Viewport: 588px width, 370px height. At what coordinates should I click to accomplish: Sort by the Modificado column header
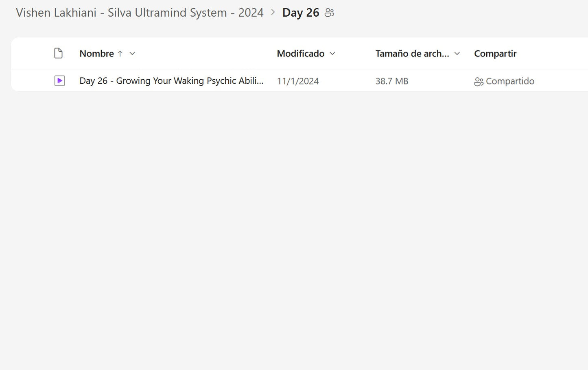pyautogui.click(x=300, y=54)
